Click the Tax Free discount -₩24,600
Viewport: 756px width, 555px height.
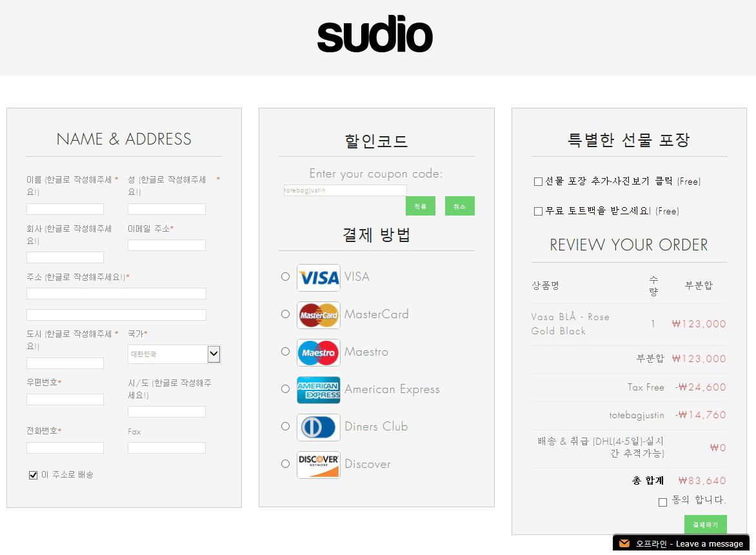(701, 387)
